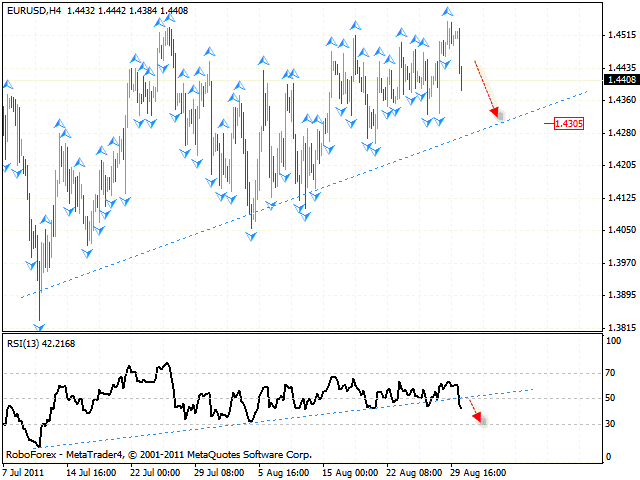The width and height of the screenshot is (640, 480).
Task: Select the red 1.4305 target price label
Action: click(x=570, y=124)
